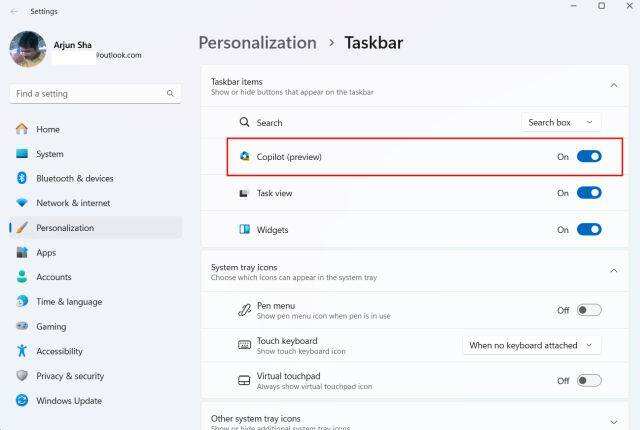The width and height of the screenshot is (640, 430).
Task: Disable the Task view toggle
Action: click(589, 193)
